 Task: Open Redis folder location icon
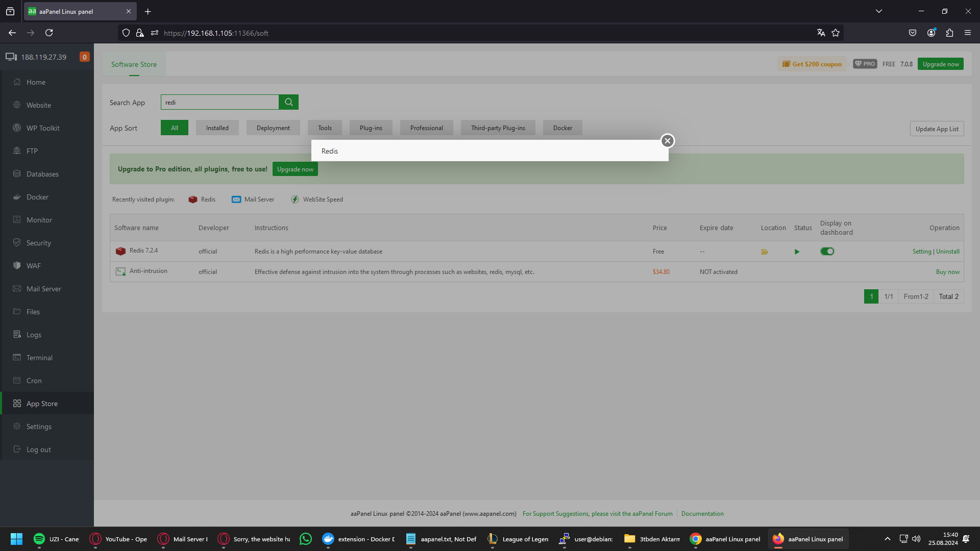(764, 252)
